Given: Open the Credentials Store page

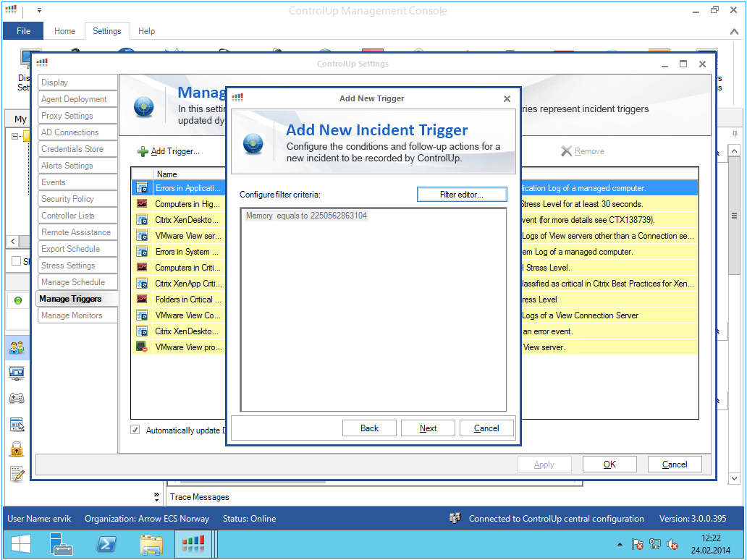Looking at the screenshot, I should tap(77, 149).
